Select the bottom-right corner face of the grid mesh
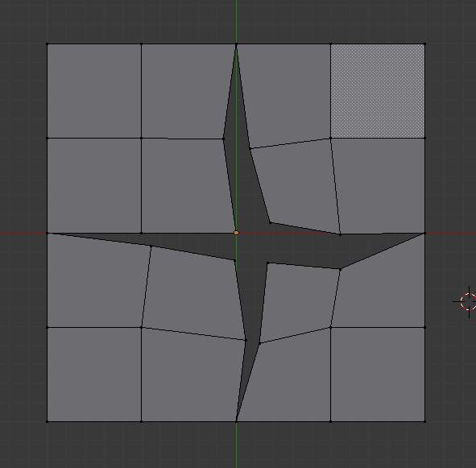The height and width of the screenshot is (468, 476). 378,375
